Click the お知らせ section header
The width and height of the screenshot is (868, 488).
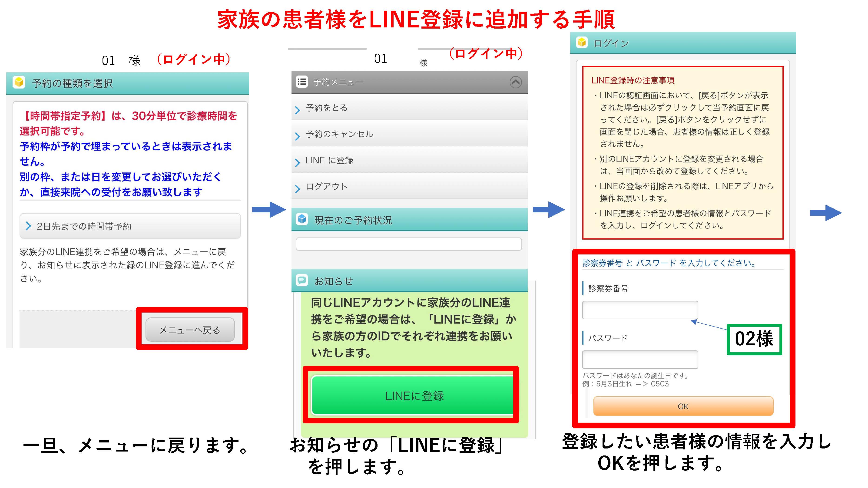tap(409, 280)
